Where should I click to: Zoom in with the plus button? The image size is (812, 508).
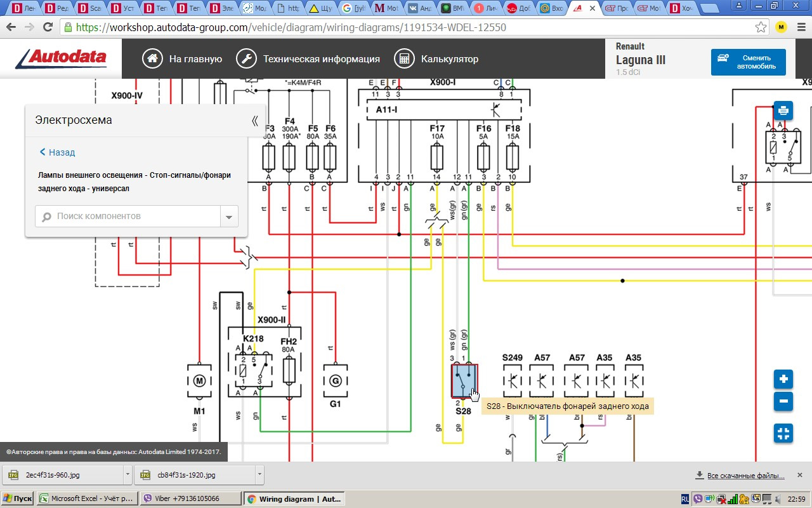click(783, 379)
